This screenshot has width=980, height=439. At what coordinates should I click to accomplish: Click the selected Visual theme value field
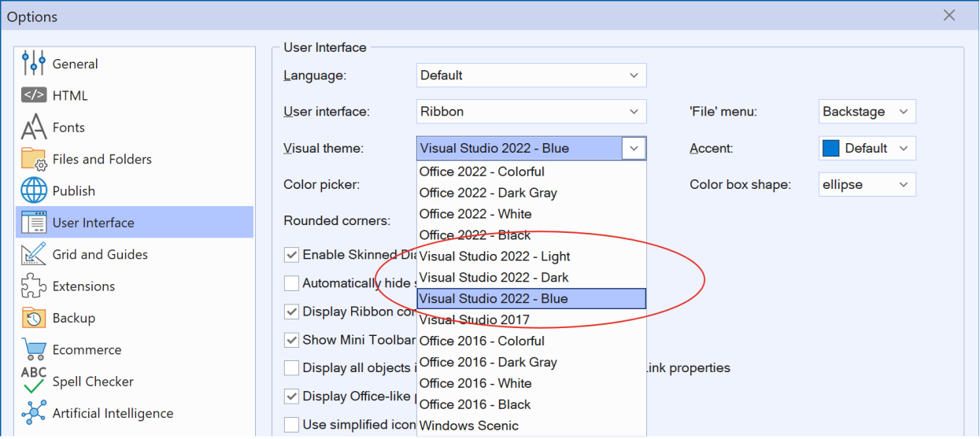click(520, 148)
